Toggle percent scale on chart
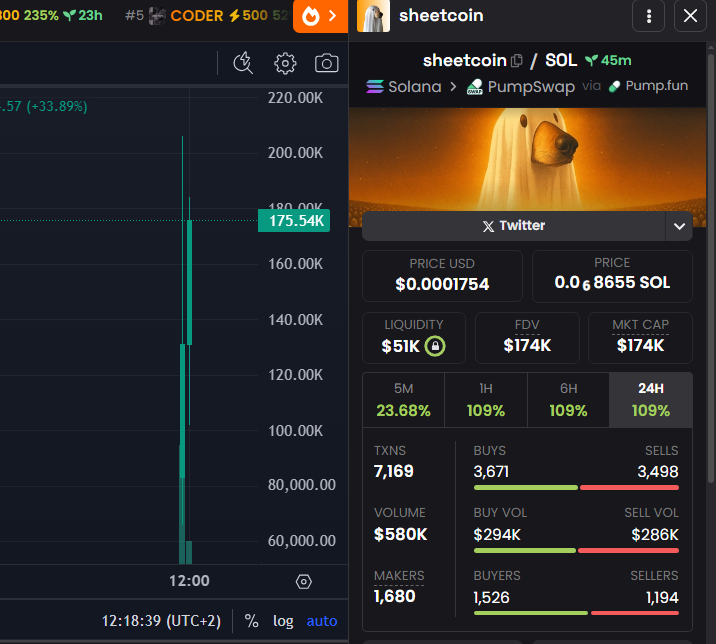Viewport: 716px width, 644px height. point(251,621)
